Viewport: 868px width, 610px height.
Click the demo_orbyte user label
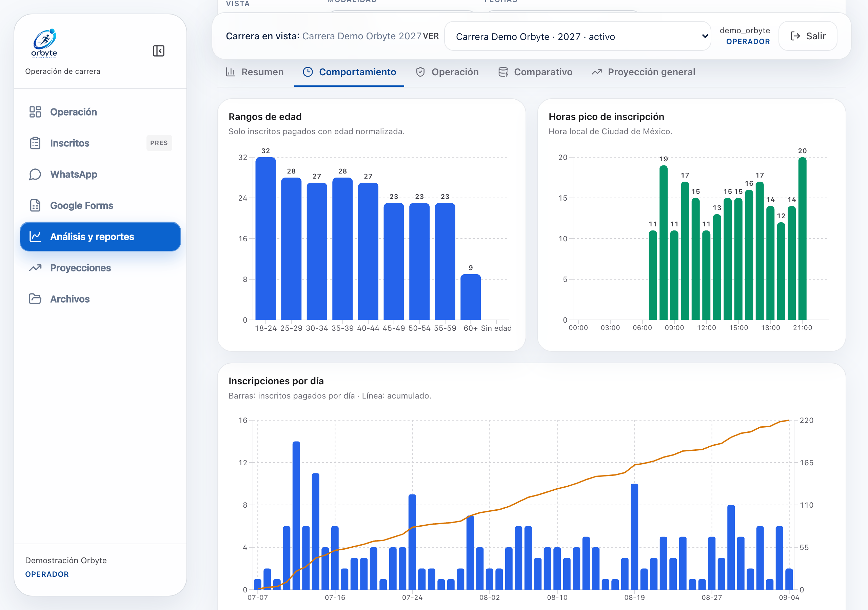click(745, 30)
